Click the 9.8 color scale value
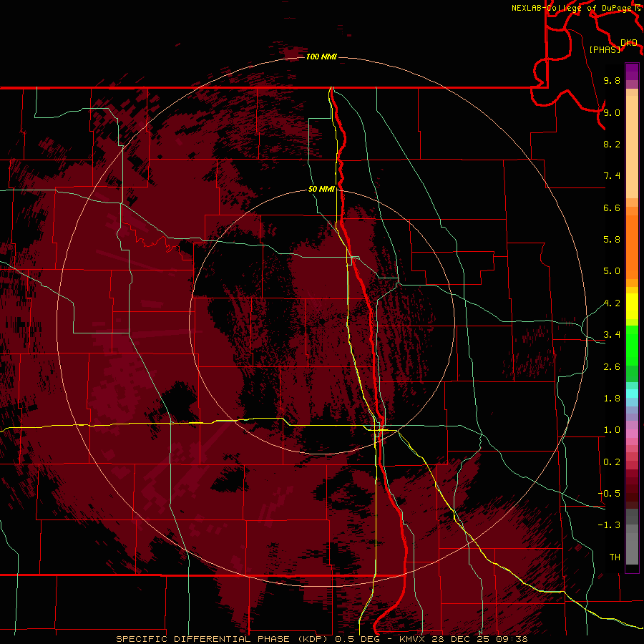 tap(612, 80)
